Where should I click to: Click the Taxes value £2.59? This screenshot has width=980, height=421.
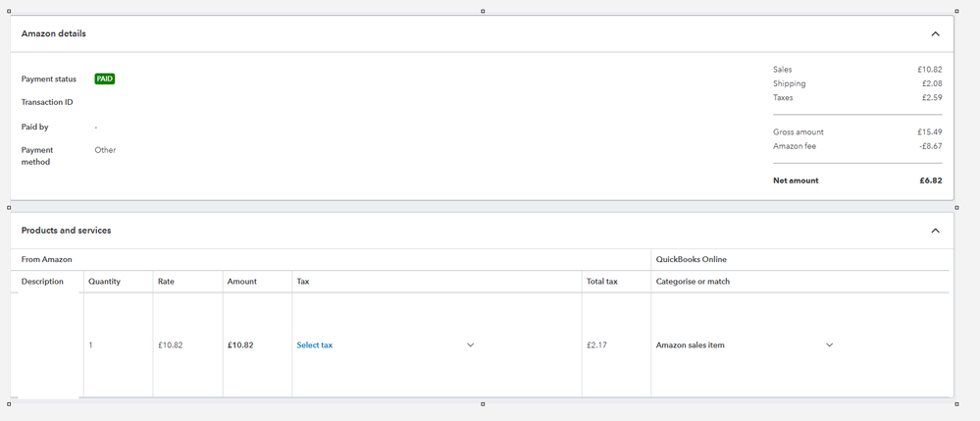tap(932, 97)
